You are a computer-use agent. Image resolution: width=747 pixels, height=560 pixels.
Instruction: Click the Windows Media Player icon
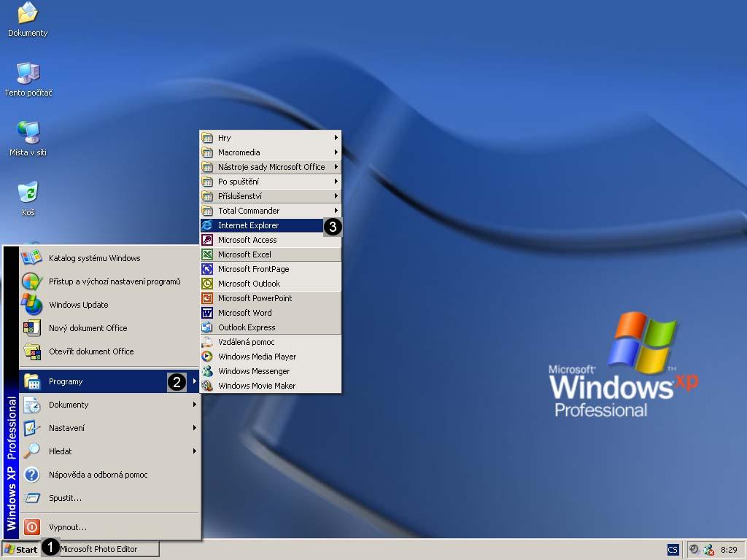coord(207,356)
